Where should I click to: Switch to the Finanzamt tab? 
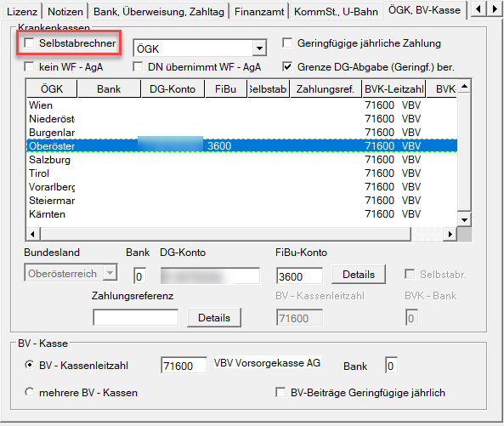pos(259,12)
